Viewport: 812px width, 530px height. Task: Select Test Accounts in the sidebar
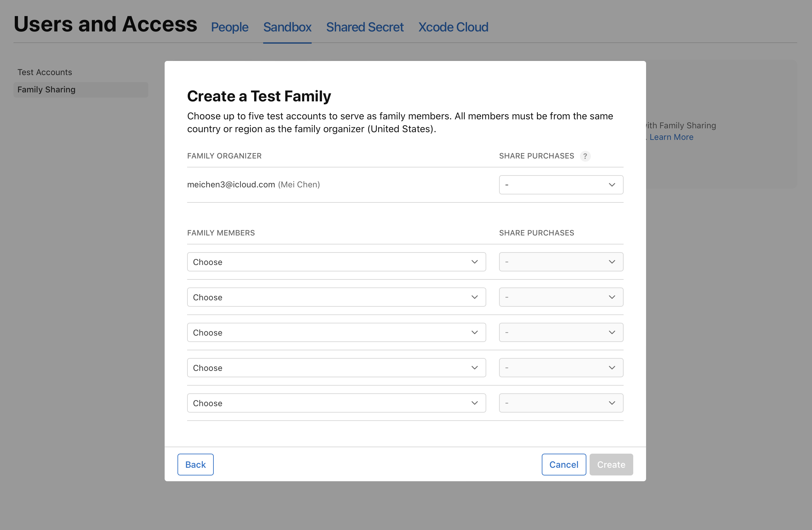[x=45, y=72]
